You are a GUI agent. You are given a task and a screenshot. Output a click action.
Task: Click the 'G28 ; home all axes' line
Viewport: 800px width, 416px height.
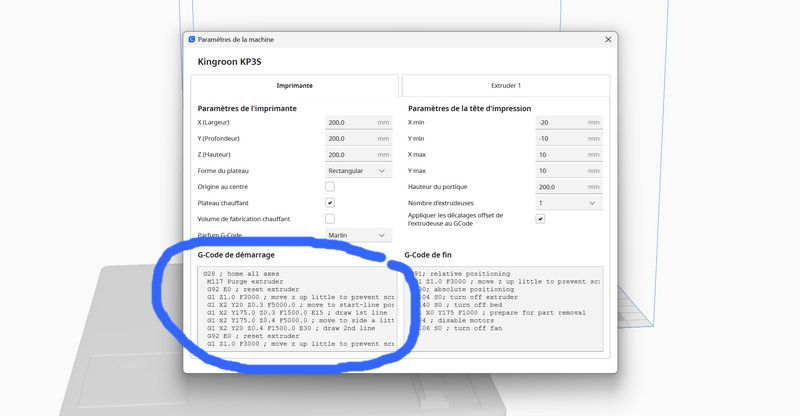point(241,274)
